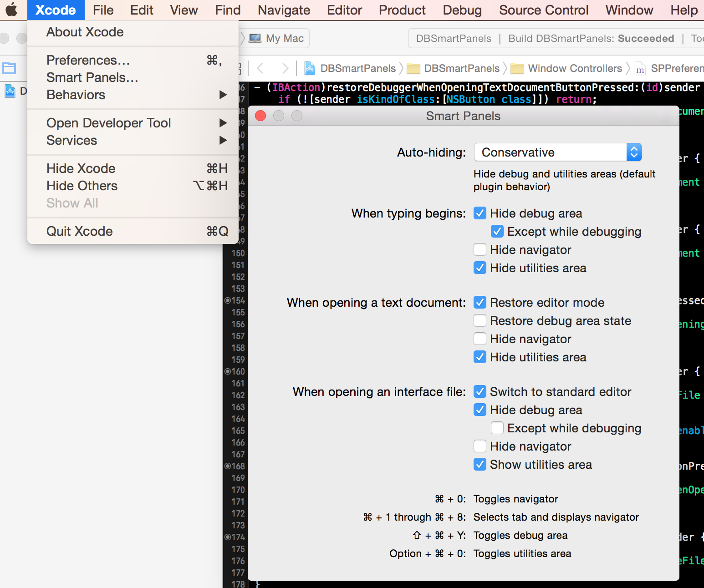The height and width of the screenshot is (588, 704).
Task: Toggle Restore editor mode checkbox
Action: pos(480,302)
